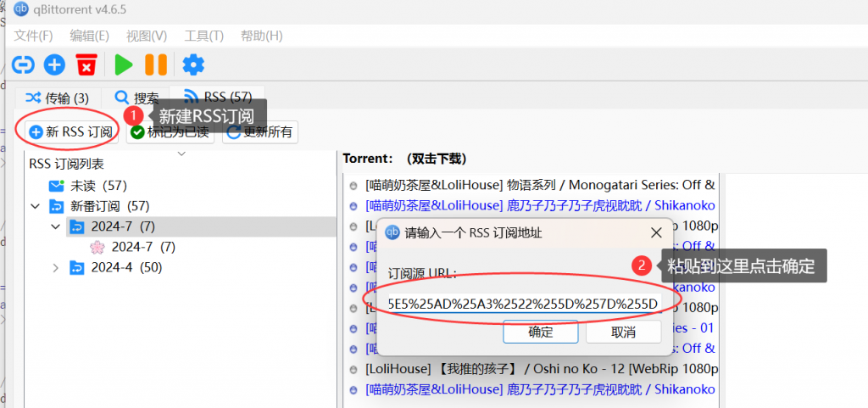Click the green resume play icon
868x408 pixels.
(x=124, y=64)
